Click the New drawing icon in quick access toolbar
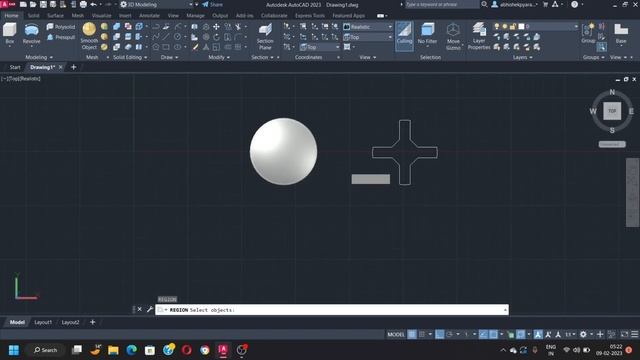 click(x=23, y=4)
